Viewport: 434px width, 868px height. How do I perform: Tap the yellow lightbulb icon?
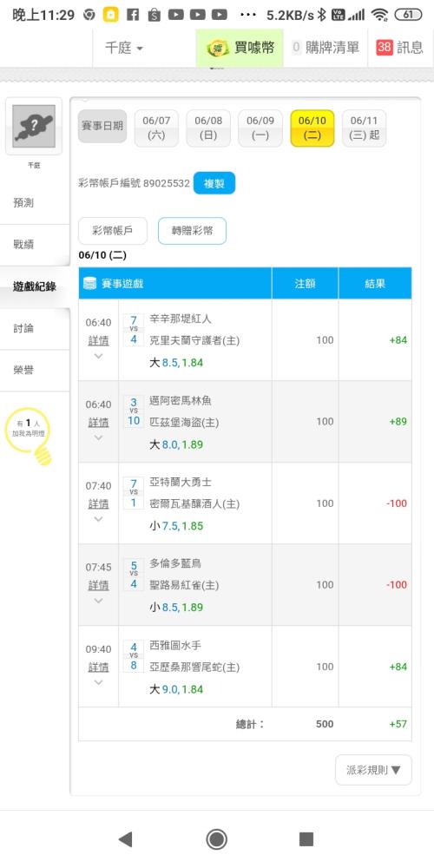click(43, 455)
